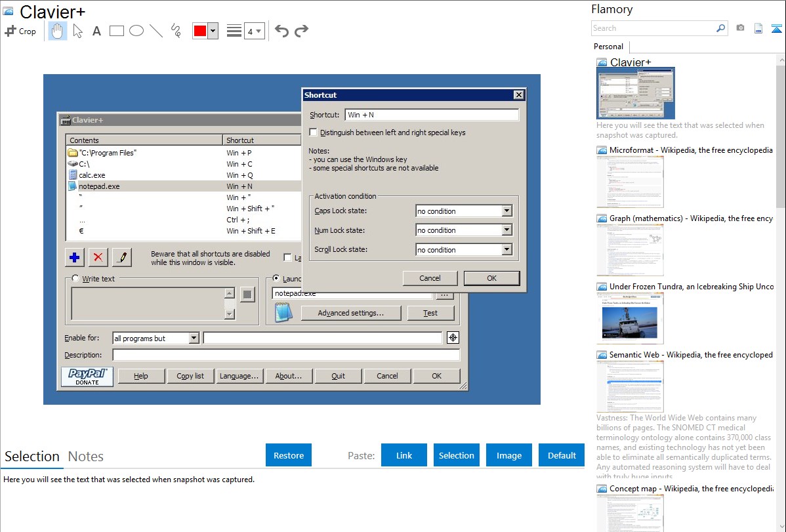Select the notepad.exe list row
Image resolution: width=786 pixels, height=532 pixels.
[x=184, y=186]
